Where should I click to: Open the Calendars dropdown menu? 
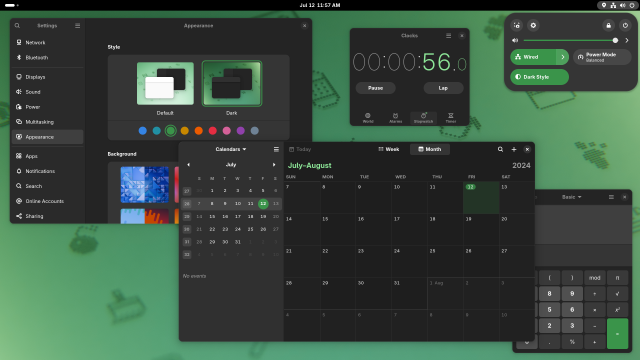click(231, 149)
